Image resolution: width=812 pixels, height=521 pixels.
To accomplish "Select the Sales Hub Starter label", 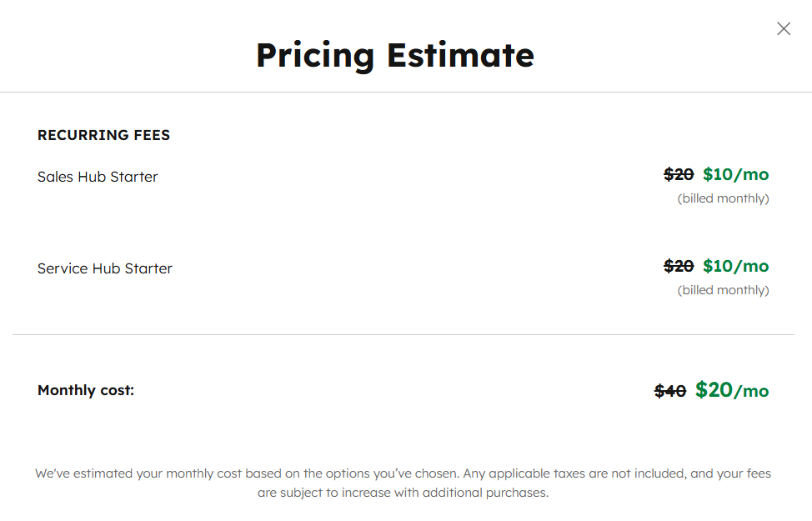I will (x=98, y=177).
